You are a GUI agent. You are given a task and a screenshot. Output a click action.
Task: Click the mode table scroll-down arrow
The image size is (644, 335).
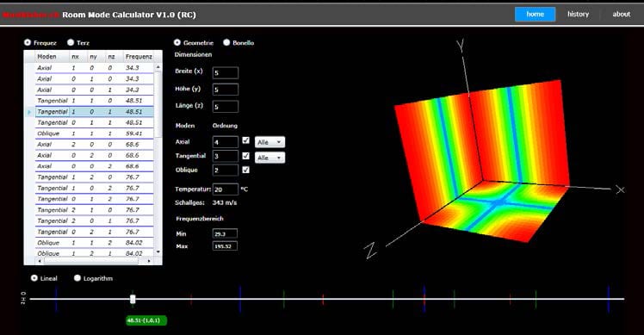click(x=158, y=252)
